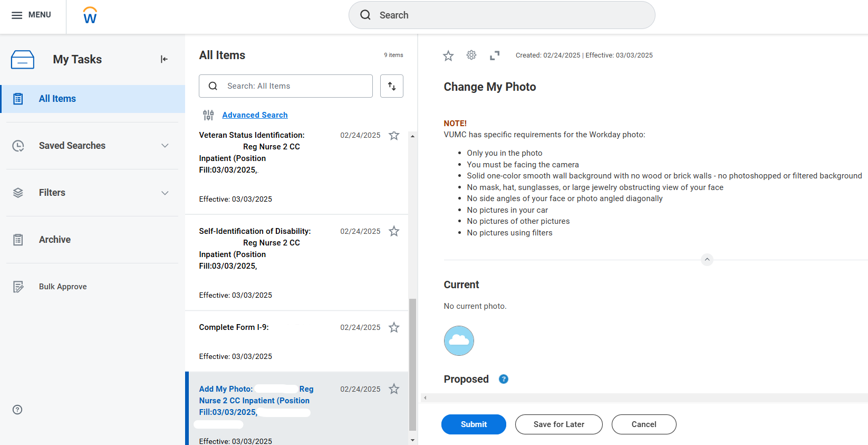The width and height of the screenshot is (868, 445).
Task: Open the Archive tab in sidebar
Action: coord(55,240)
